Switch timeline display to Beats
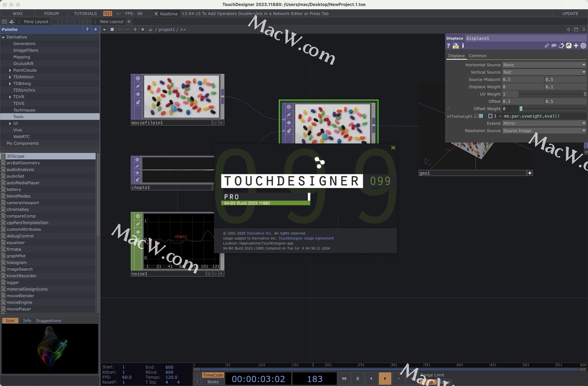This screenshot has width=588, height=386. pyautogui.click(x=213, y=382)
